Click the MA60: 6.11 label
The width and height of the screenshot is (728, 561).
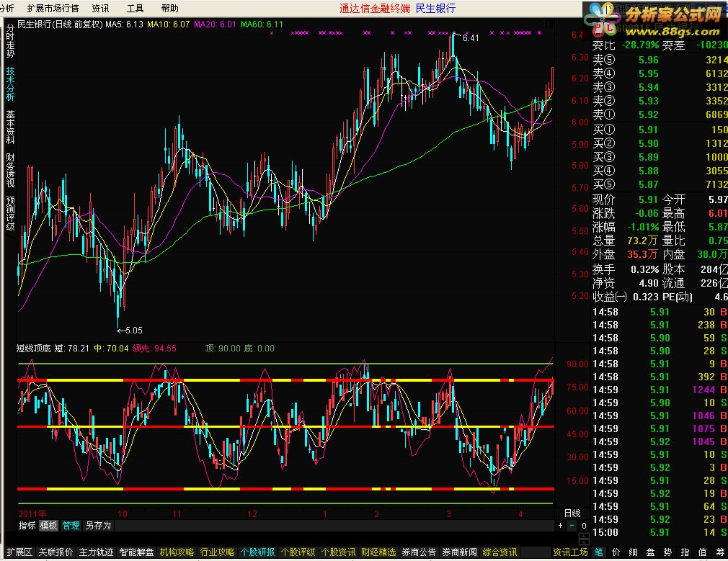click(262, 24)
